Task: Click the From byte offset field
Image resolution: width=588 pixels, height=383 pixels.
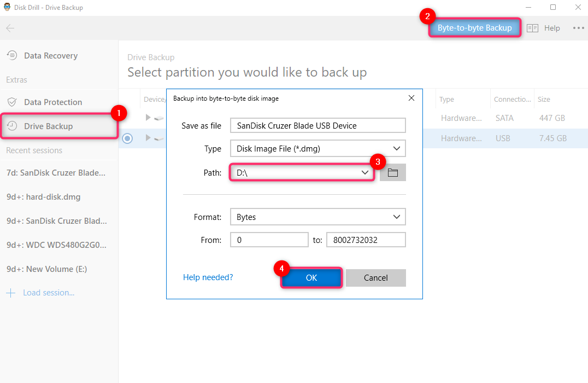Action: click(269, 240)
